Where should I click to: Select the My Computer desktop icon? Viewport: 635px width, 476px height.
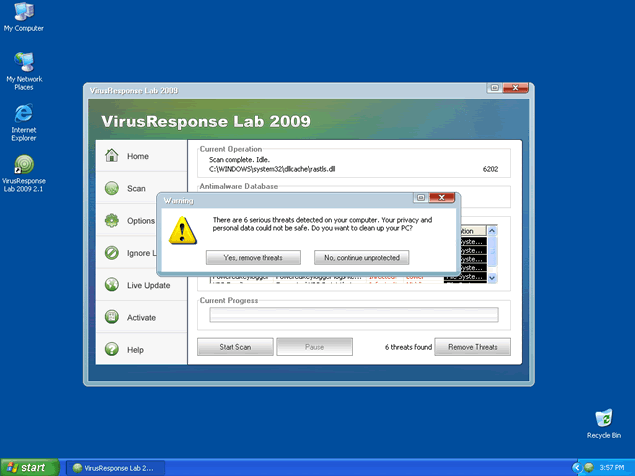pos(23,12)
